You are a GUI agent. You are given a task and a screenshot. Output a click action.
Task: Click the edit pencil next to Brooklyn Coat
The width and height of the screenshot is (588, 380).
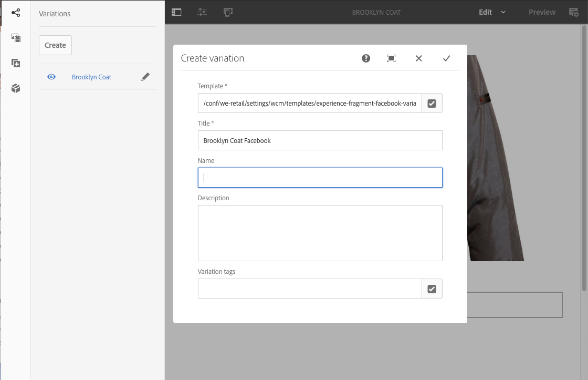(145, 77)
